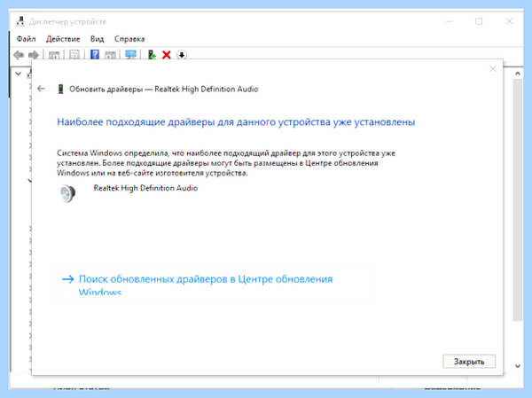Open Properties via the toolbar sheet icon

point(74,55)
